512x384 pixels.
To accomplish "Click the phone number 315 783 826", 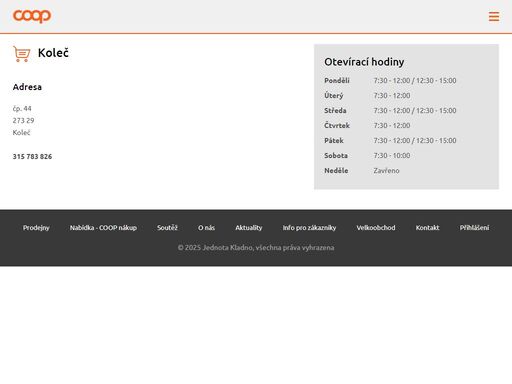I will click(32, 156).
